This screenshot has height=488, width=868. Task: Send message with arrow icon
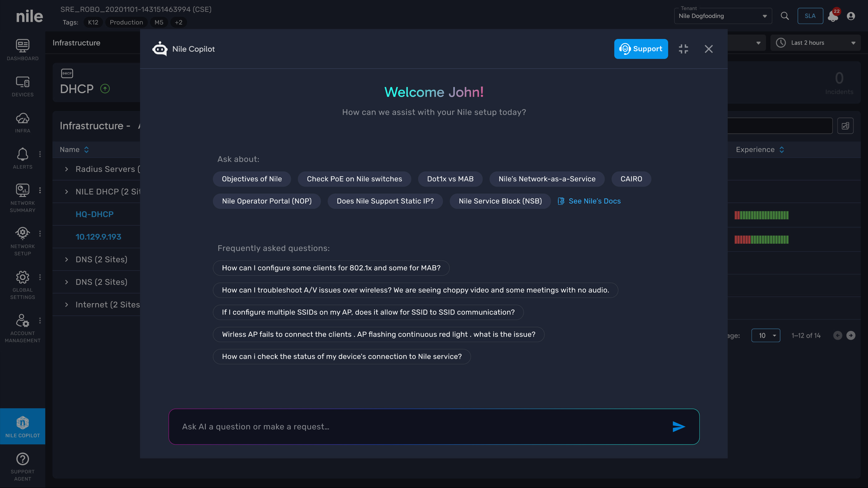(678, 427)
